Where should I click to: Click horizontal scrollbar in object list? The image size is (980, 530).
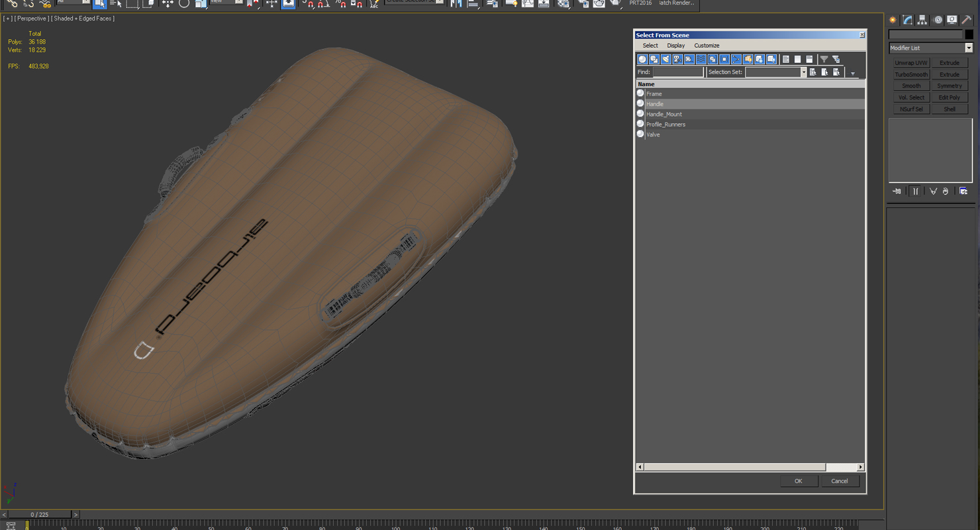coord(734,467)
